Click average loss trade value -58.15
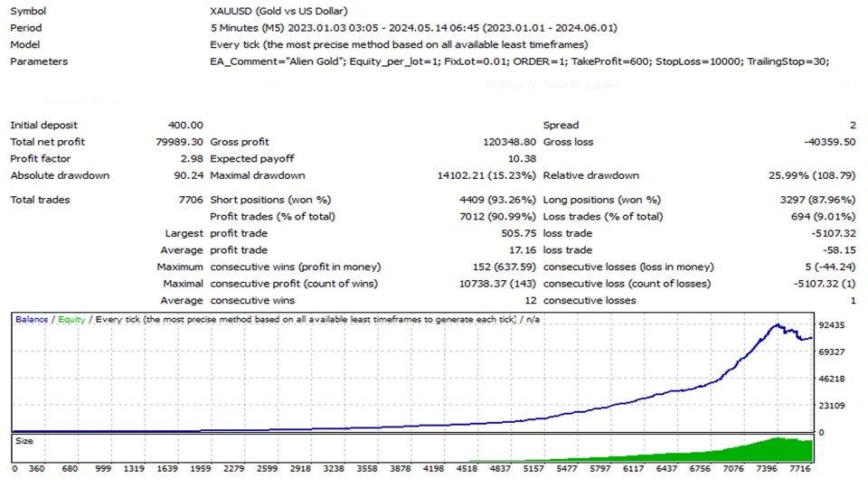 point(839,250)
